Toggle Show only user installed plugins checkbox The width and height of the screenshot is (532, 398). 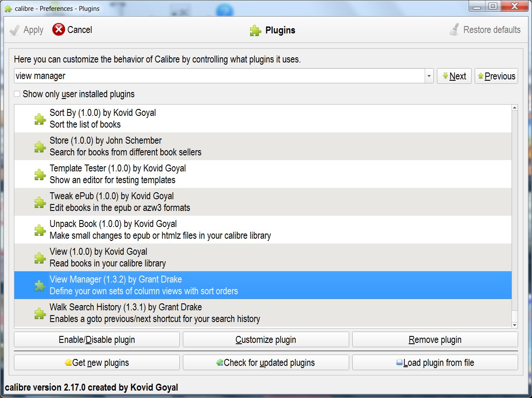[17, 94]
